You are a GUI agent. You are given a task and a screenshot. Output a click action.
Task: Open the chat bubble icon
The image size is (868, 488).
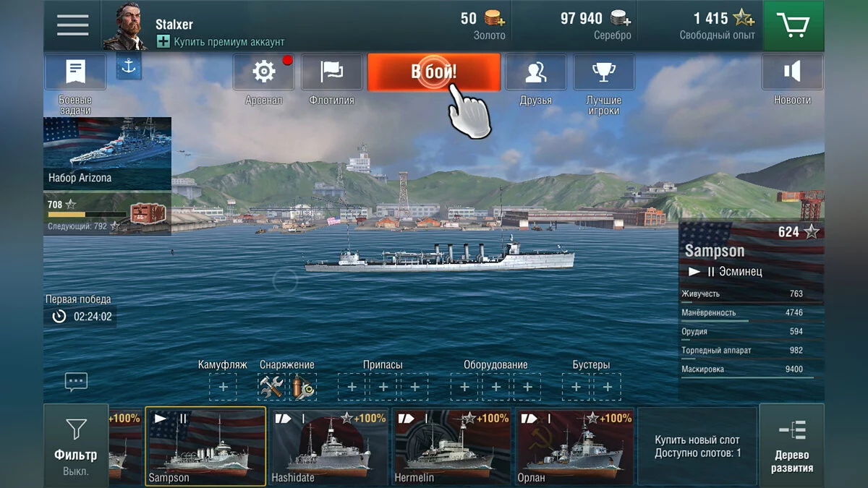click(76, 381)
